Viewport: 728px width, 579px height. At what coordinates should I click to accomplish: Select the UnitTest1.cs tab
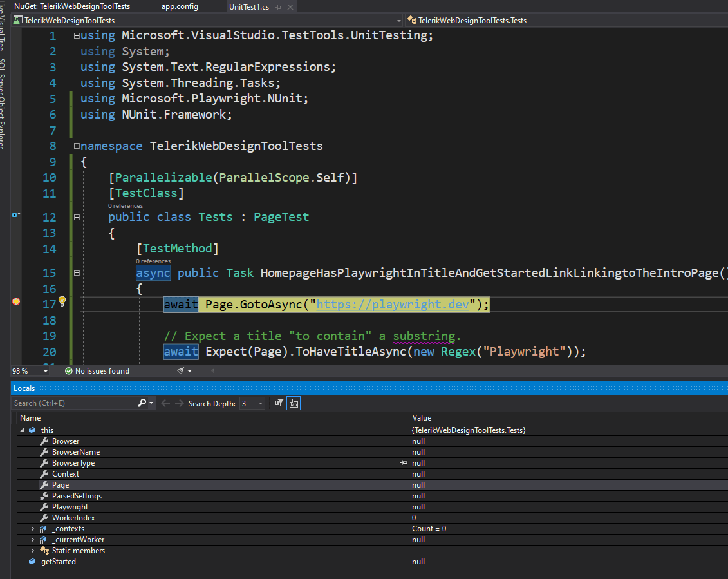pyautogui.click(x=249, y=7)
